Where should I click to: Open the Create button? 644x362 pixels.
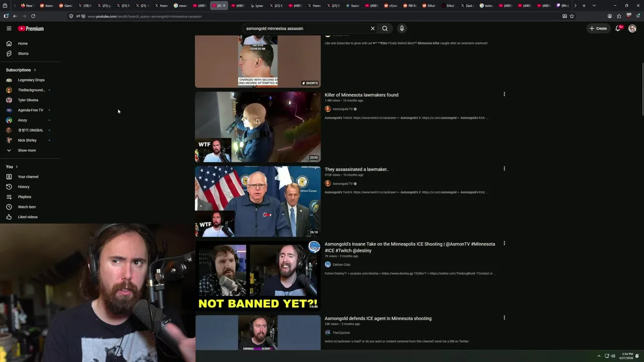(x=598, y=29)
